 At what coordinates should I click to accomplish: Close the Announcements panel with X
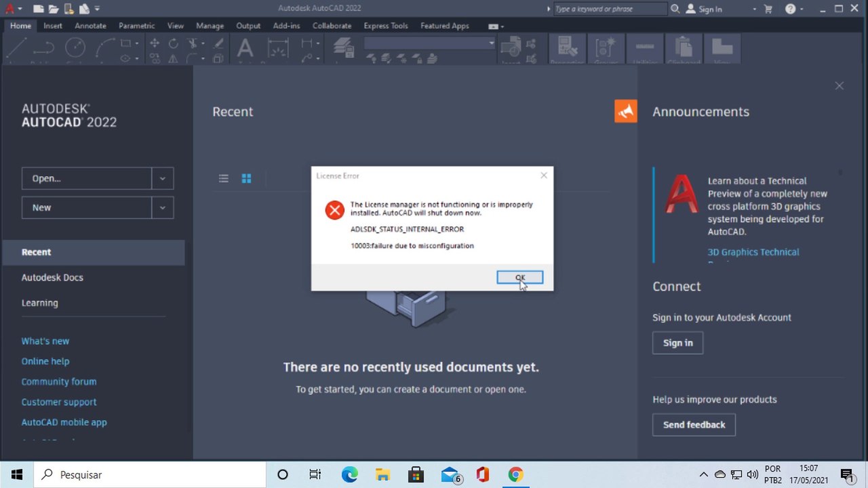point(840,85)
